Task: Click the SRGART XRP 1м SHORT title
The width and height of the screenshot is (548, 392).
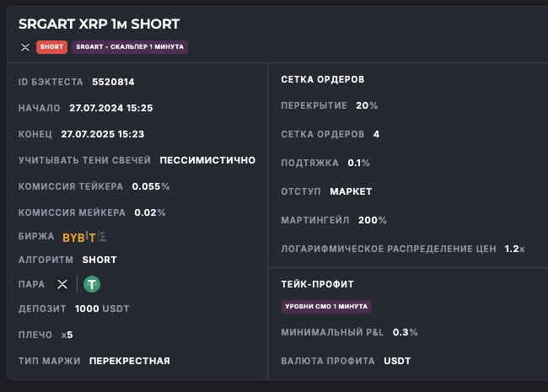Action: click(99, 24)
